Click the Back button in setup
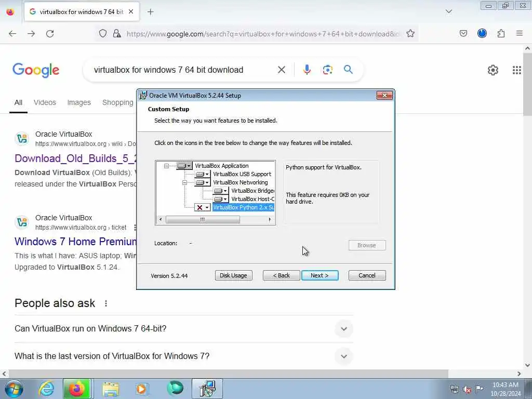 281,275
